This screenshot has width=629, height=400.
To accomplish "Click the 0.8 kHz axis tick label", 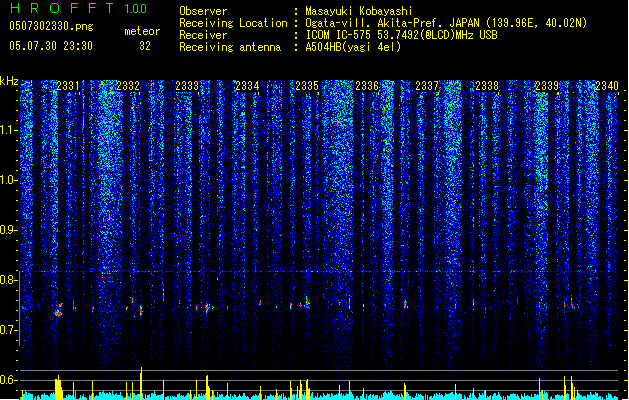I will (8, 280).
